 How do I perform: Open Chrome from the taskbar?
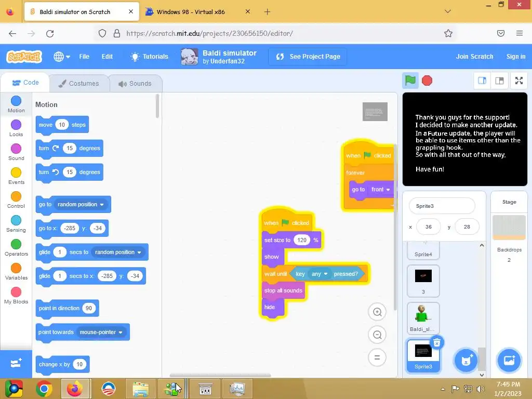[44, 389]
